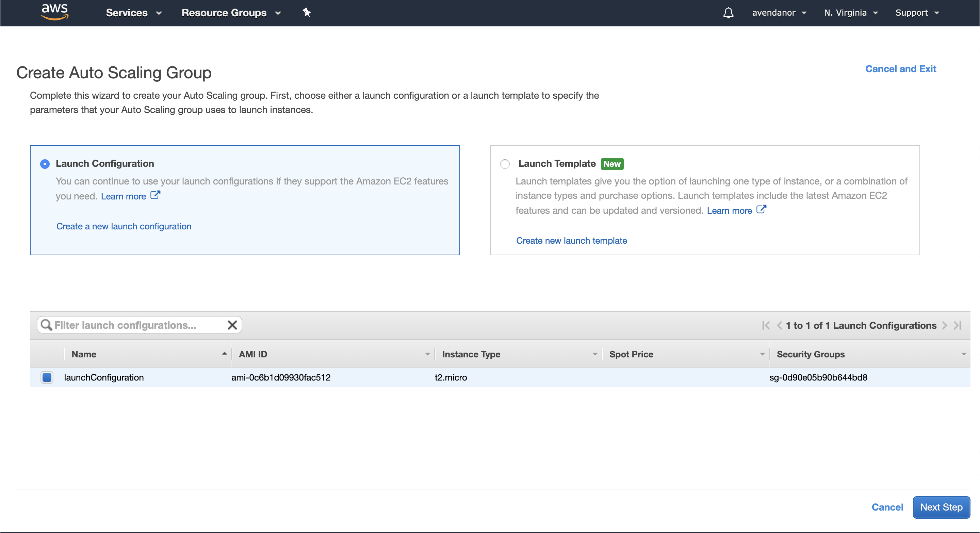The width and height of the screenshot is (980, 533).
Task: Open the N. Virginia region dropdown
Action: coord(851,13)
